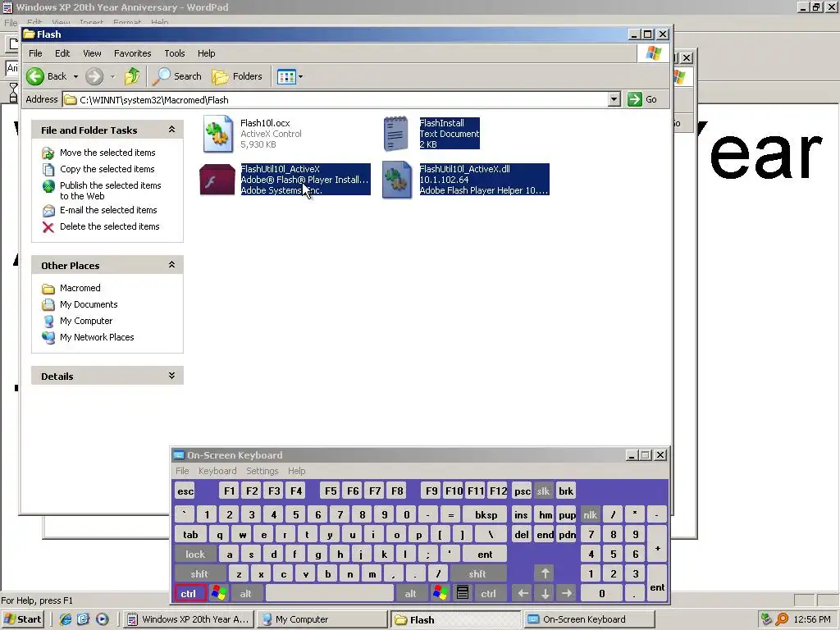Open My Network Places icon
This screenshot has height=630, width=840.
48,337
